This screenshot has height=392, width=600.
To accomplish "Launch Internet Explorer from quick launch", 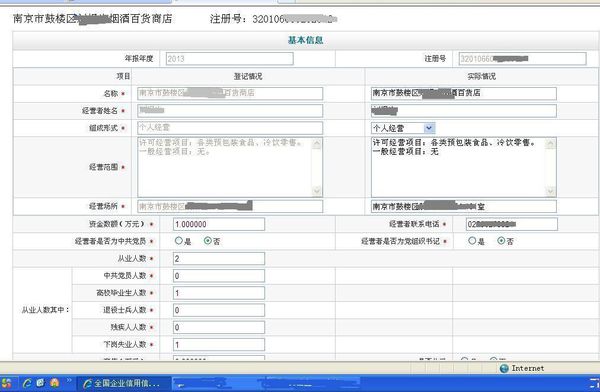I will (27, 383).
